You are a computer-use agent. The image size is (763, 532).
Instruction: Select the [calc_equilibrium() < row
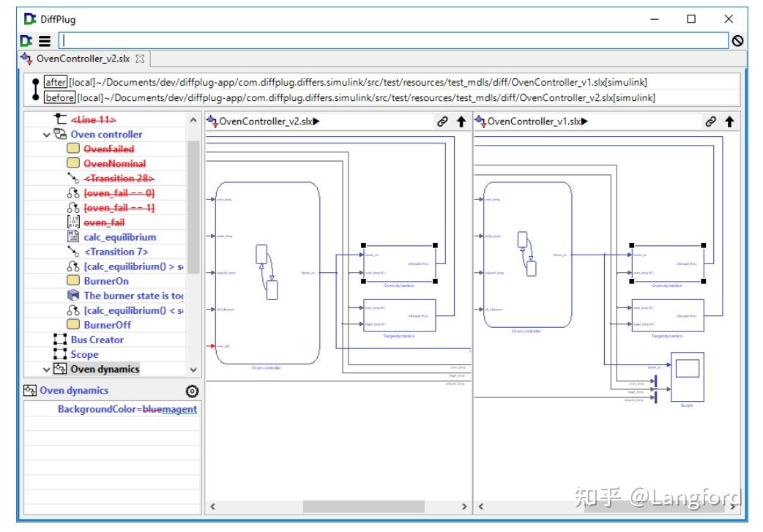[x=133, y=310]
